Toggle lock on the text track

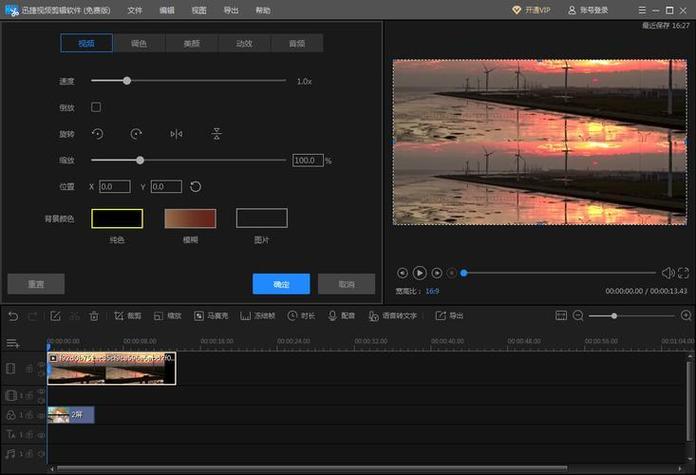click(x=29, y=435)
